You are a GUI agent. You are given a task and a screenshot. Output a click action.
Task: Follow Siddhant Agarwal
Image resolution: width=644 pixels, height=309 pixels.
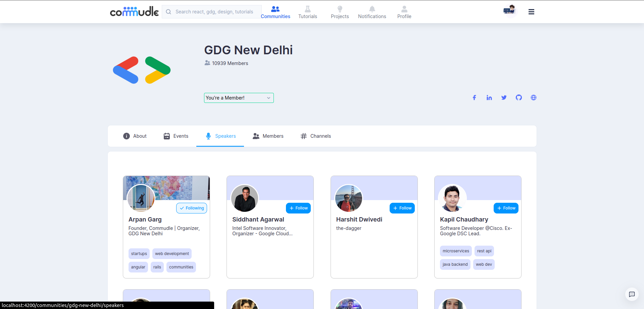[x=298, y=208]
